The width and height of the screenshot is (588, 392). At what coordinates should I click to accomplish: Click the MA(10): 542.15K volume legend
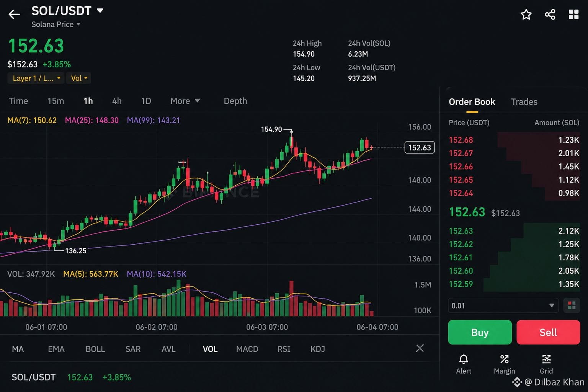point(156,274)
